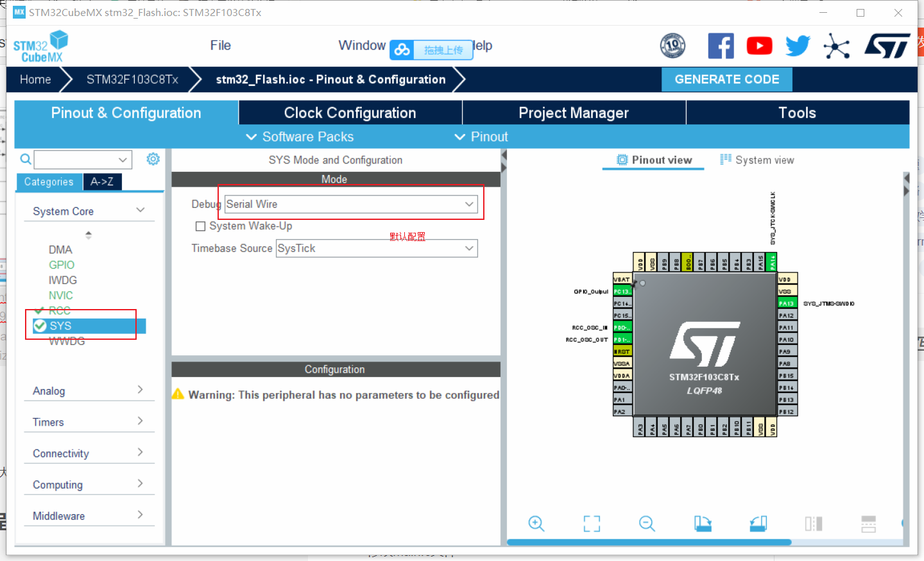Viewport: 924px width, 561px height.
Task: Zoom out of the pinout view
Action: pos(647,524)
